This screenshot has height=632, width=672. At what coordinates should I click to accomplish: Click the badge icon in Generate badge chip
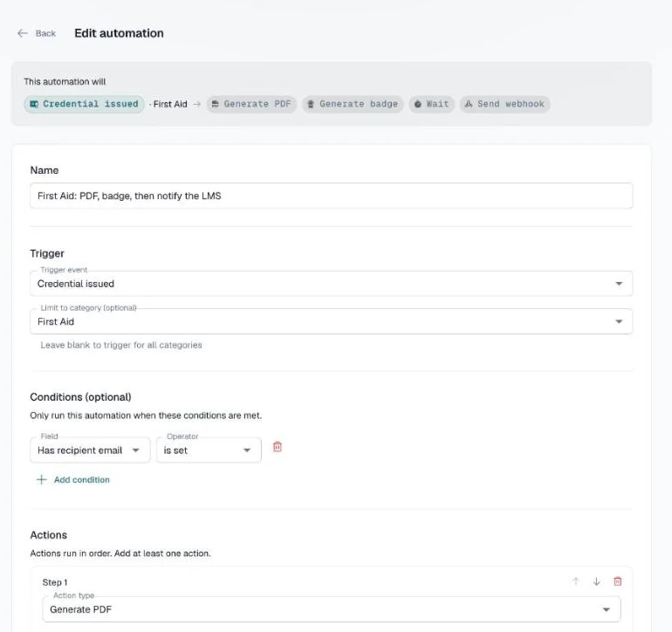311,104
